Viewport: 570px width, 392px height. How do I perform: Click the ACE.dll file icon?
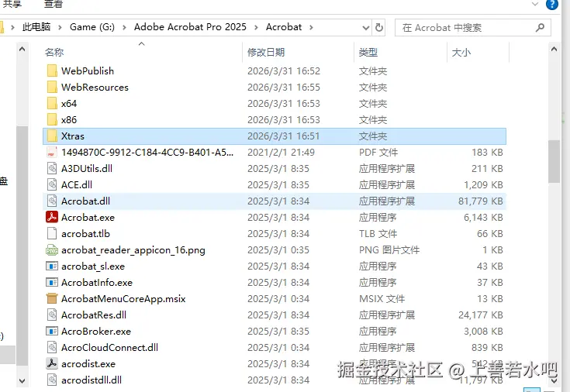[52, 185]
